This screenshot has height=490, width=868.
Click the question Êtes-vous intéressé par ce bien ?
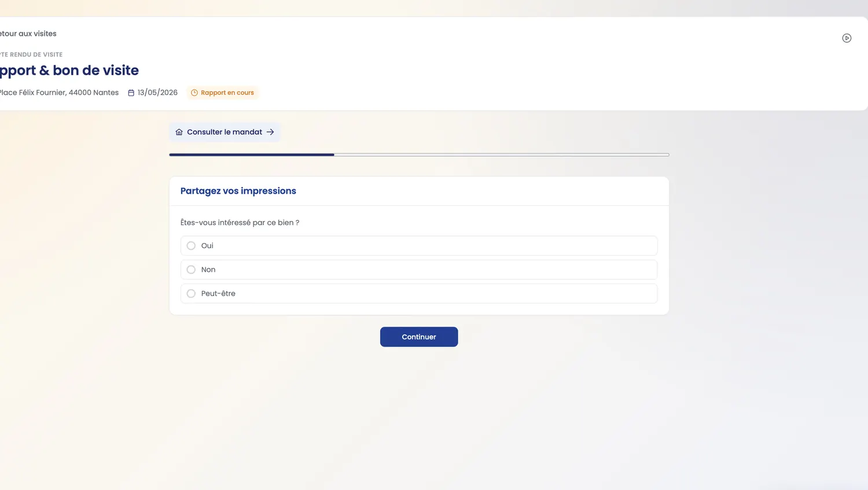click(240, 223)
